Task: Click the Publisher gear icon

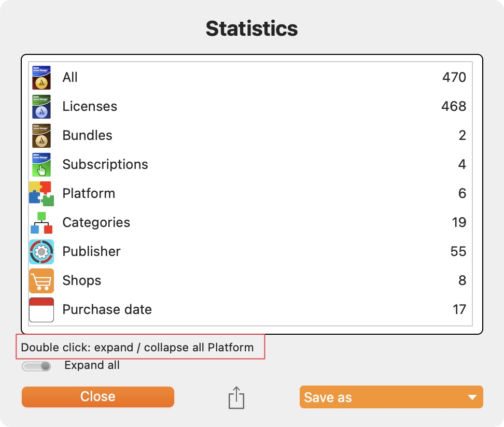Action: (41, 252)
